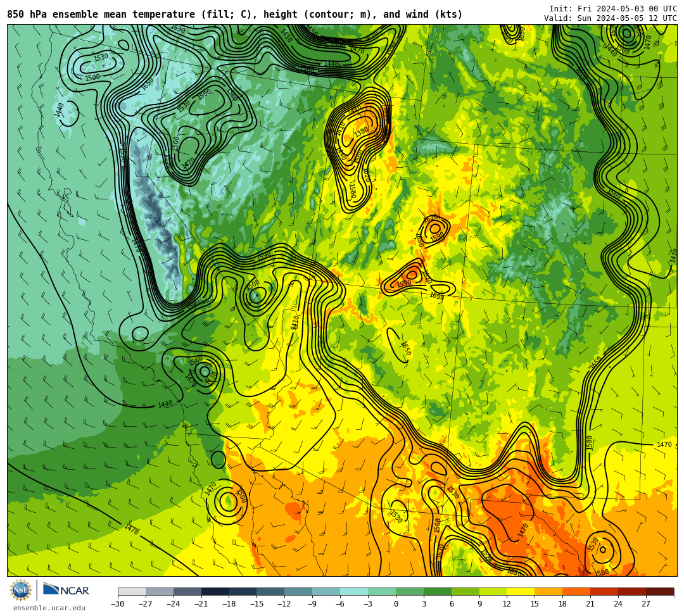Click the 15 colorbar tick label

pyautogui.click(x=535, y=604)
